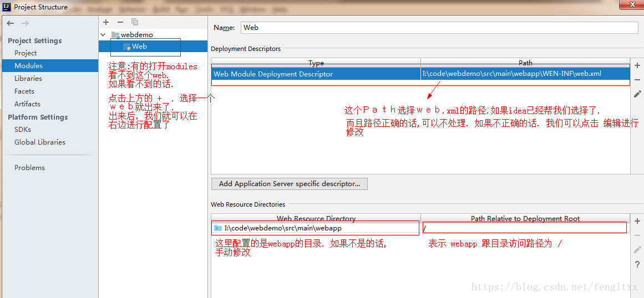Add a new module with plus icon

(106, 22)
